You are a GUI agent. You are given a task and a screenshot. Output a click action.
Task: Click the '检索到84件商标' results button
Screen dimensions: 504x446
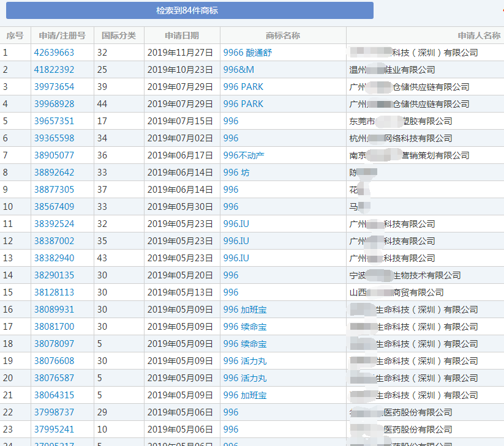click(x=189, y=10)
